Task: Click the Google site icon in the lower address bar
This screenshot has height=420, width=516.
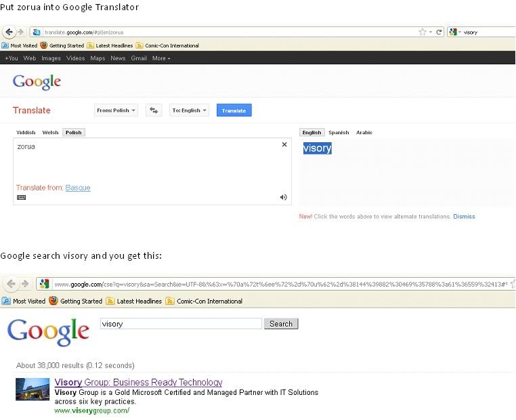Action: tap(44, 284)
